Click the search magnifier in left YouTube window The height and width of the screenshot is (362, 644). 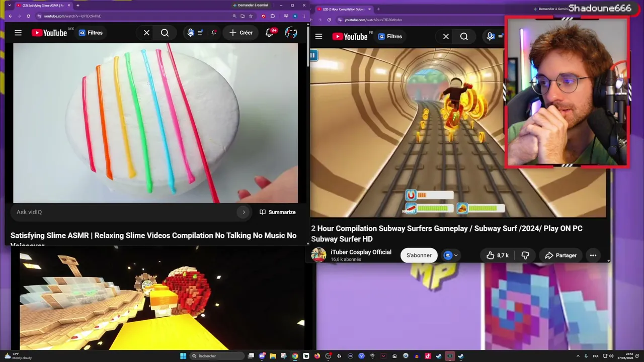pyautogui.click(x=165, y=33)
